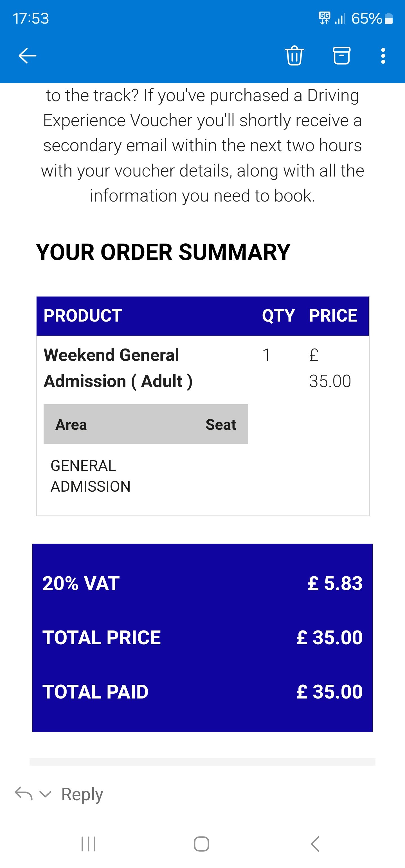This screenshot has height=868, width=405.
Task: Tap the TOTAL PAID row
Action: 202,692
